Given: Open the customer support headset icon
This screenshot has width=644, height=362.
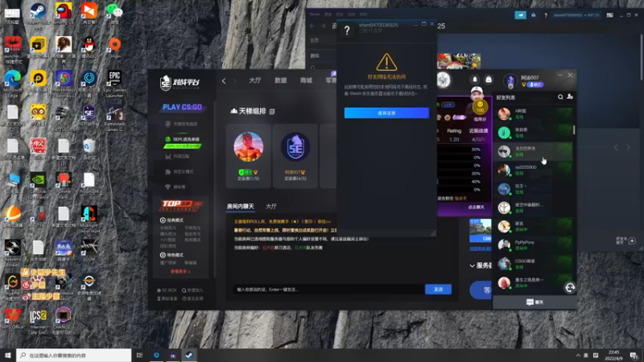Looking at the screenshot, I should tap(570, 288).
